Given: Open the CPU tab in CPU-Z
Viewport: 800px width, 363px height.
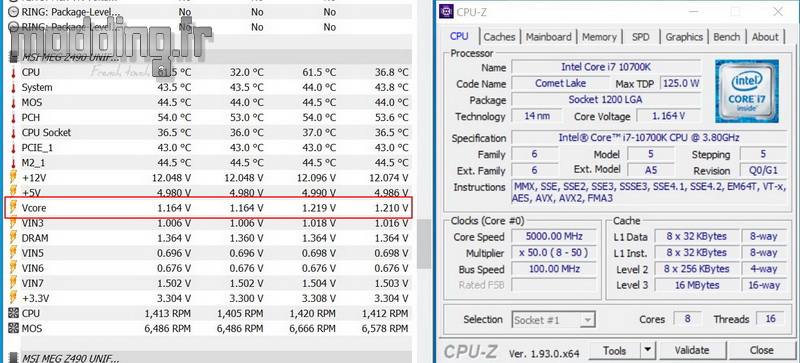Looking at the screenshot, I should [x=459, y=36].
